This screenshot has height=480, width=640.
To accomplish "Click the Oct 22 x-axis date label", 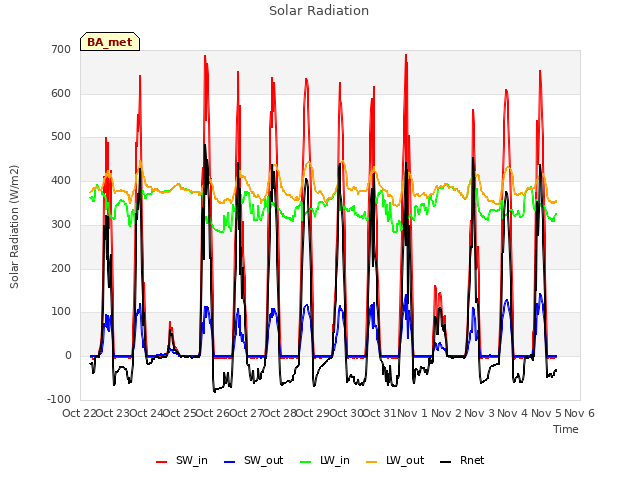I will (x=79, y=413).
